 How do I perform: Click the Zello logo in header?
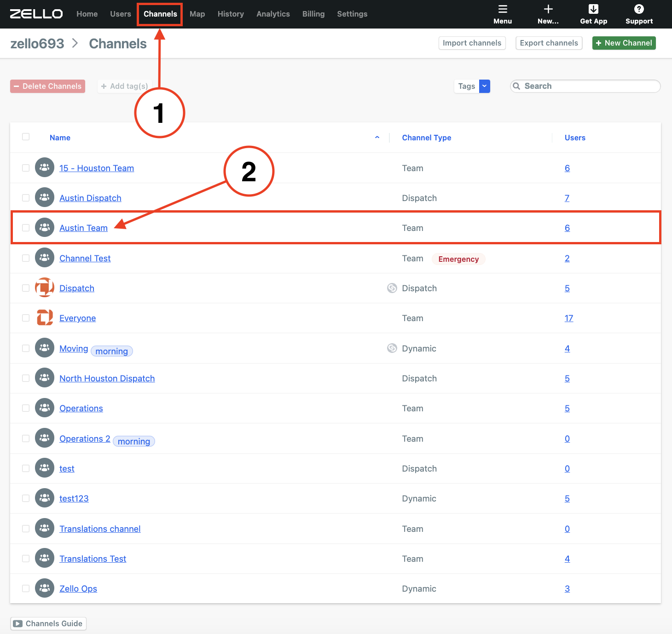(x=36, y=14)
